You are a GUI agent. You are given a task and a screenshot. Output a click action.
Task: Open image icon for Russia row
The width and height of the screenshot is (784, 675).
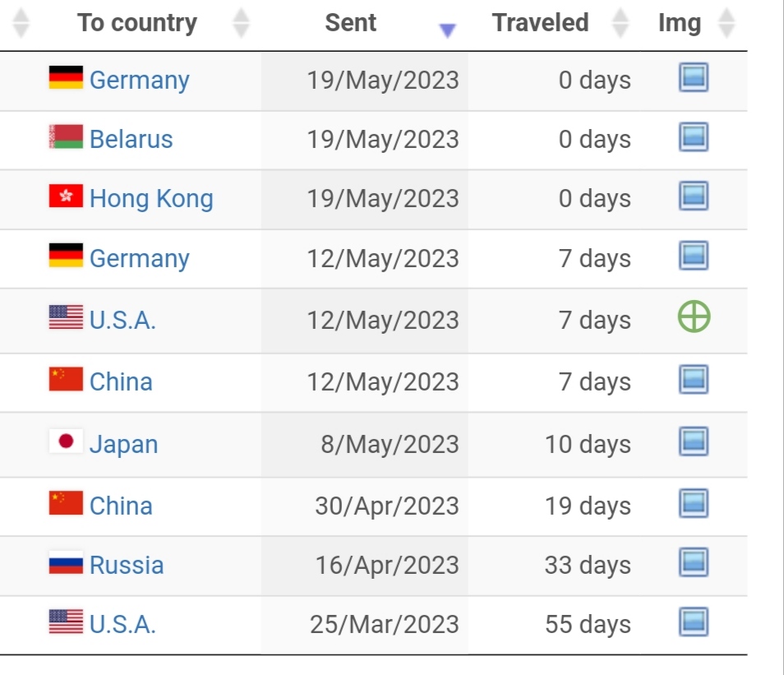pyautogui.click(x=694, y=562)
